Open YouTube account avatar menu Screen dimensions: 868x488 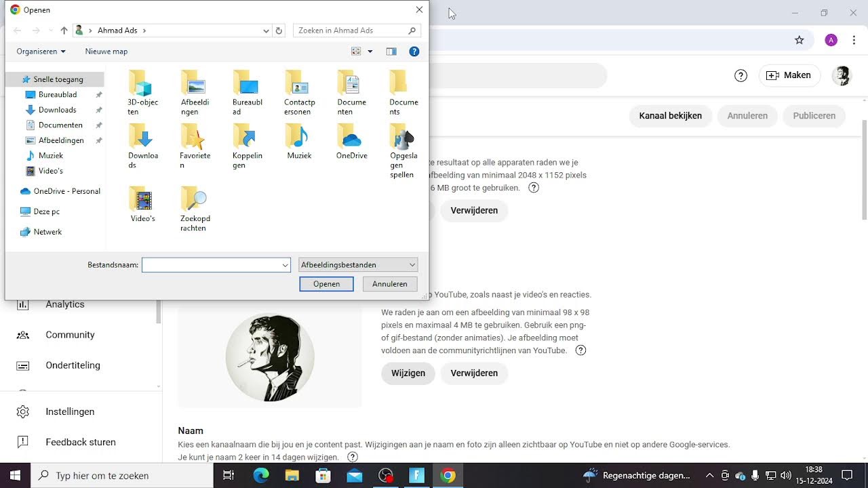point(842,76)
